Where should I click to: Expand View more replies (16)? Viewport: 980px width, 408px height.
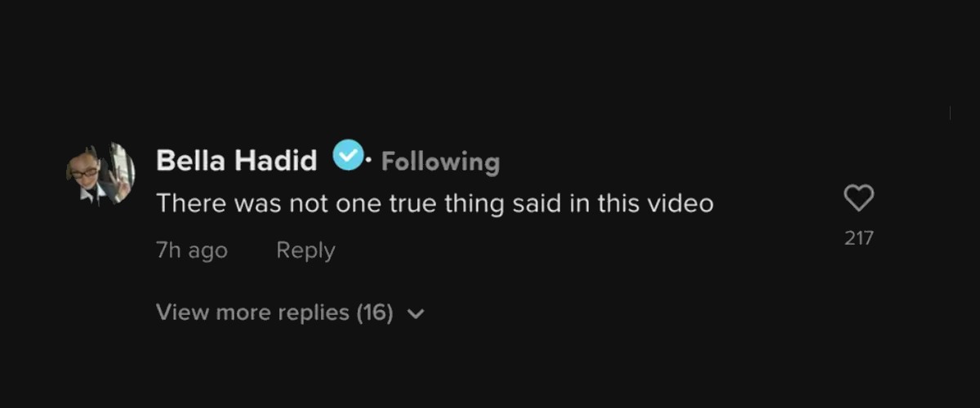coord(274,312)
